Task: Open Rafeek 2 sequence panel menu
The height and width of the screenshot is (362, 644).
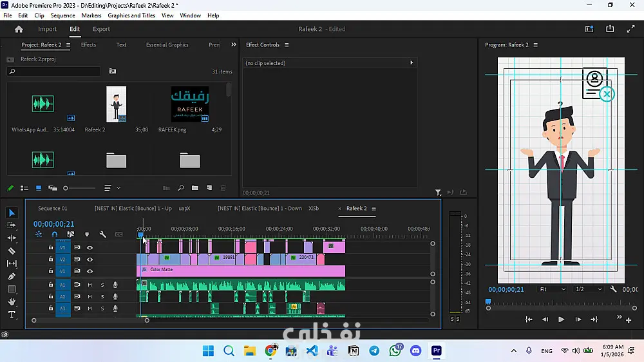Action: tap(374, 208)
